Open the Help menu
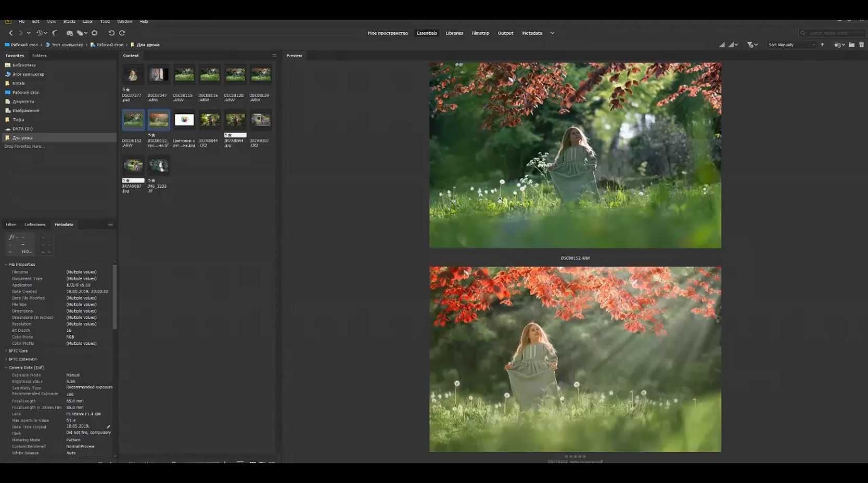Image resolution: width=868 pixels, height=483 pixels. pyautogui.click(x=144, y=21)
